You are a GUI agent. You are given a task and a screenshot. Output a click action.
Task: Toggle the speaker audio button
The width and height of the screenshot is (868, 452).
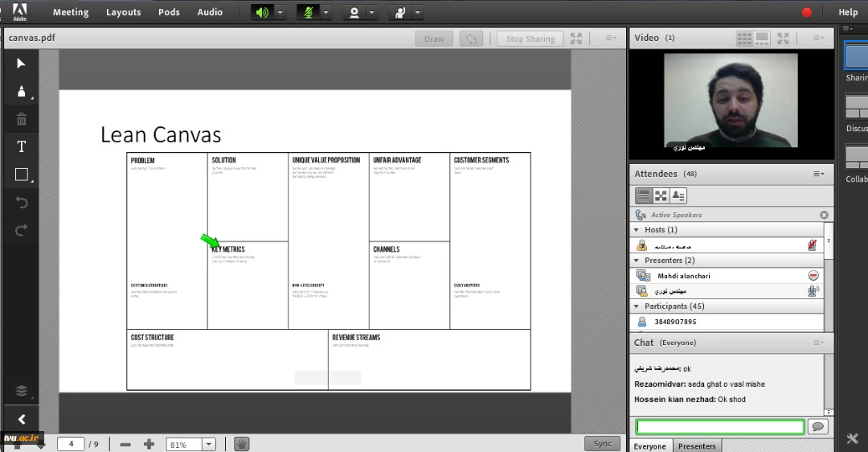click(x=262, y=12)
